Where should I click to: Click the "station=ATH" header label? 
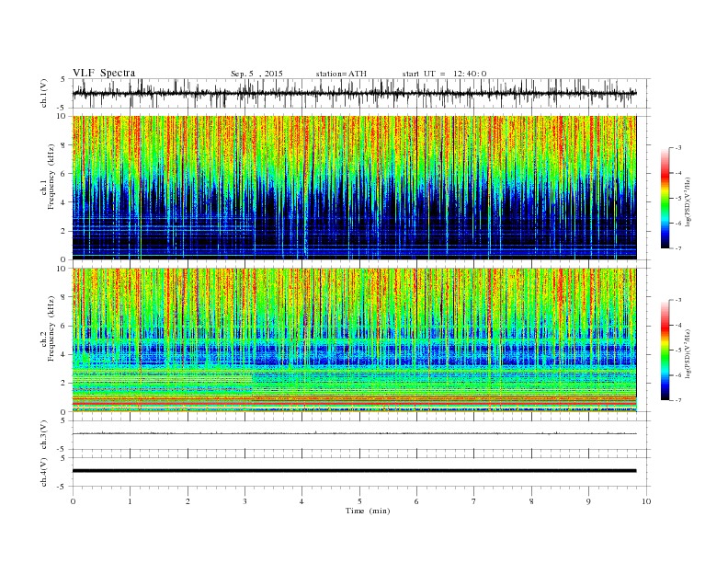(x=341, y=74)
